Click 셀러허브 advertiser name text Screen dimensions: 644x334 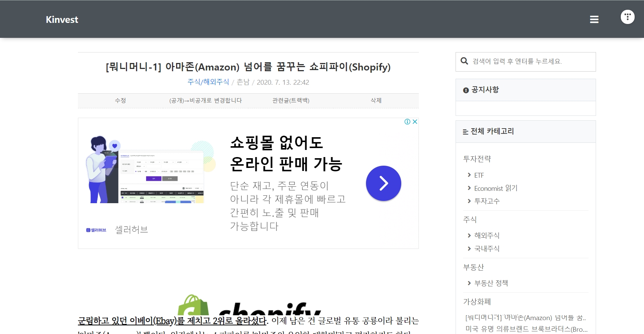point(131,229)
